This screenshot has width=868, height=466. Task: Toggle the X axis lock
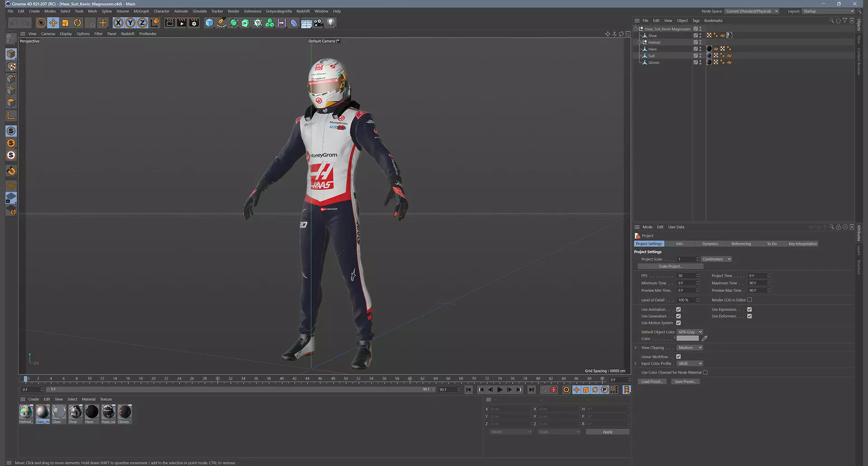coord(118,23)
